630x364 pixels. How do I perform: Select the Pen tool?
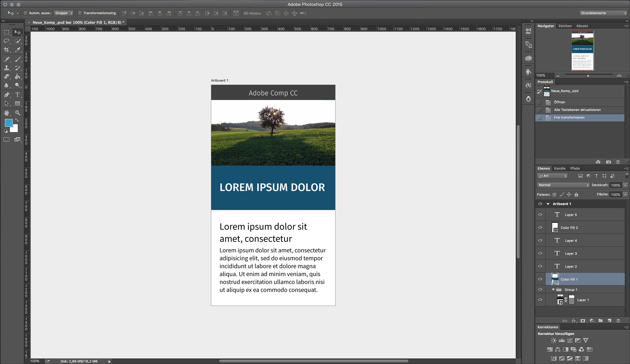coord(7,95)
